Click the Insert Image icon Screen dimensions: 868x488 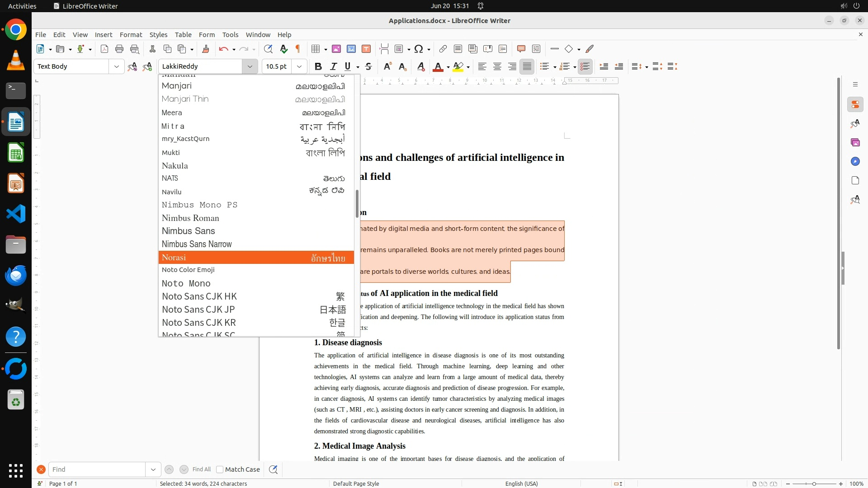336,49
